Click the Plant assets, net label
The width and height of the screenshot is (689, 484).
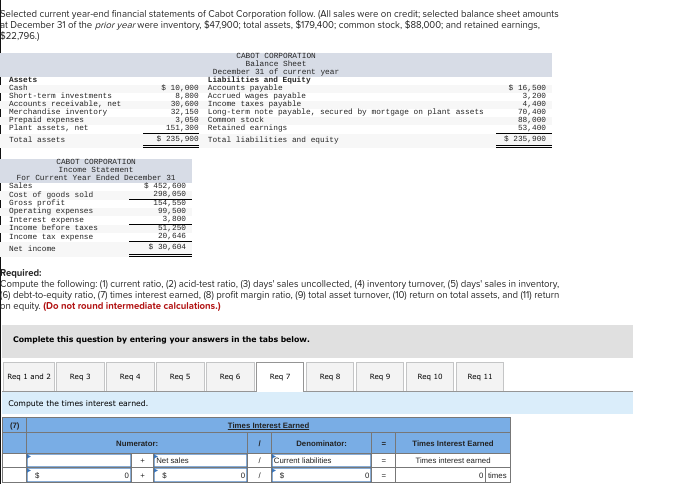pos(48,127)
